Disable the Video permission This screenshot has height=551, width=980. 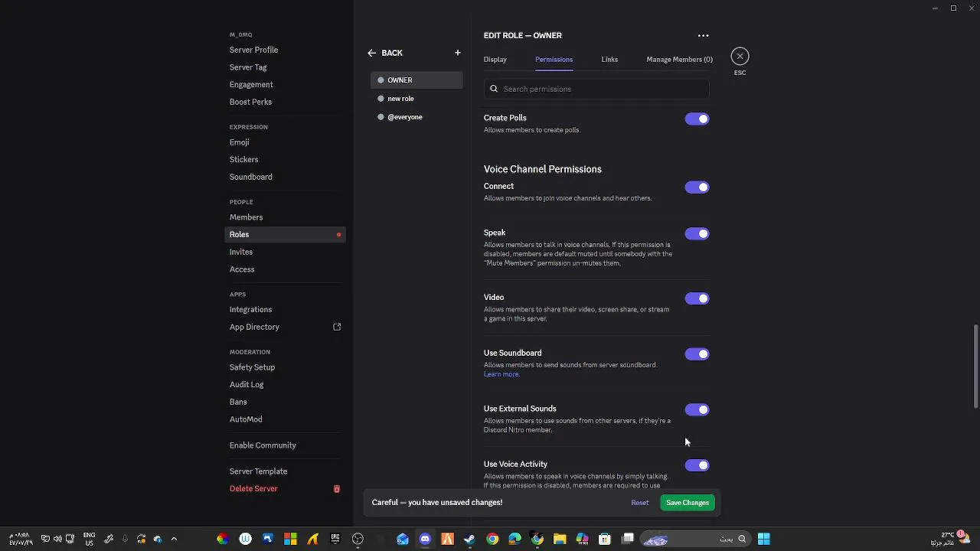697,298
